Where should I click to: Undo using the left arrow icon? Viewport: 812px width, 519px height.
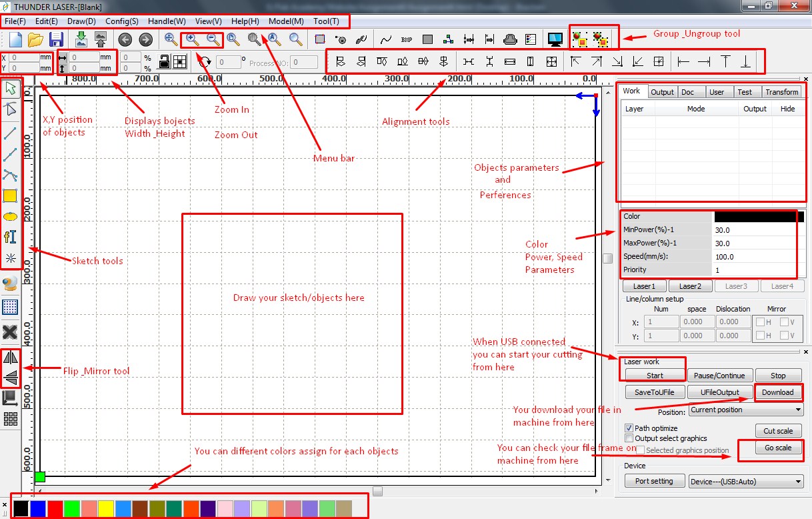click(125, 40)
